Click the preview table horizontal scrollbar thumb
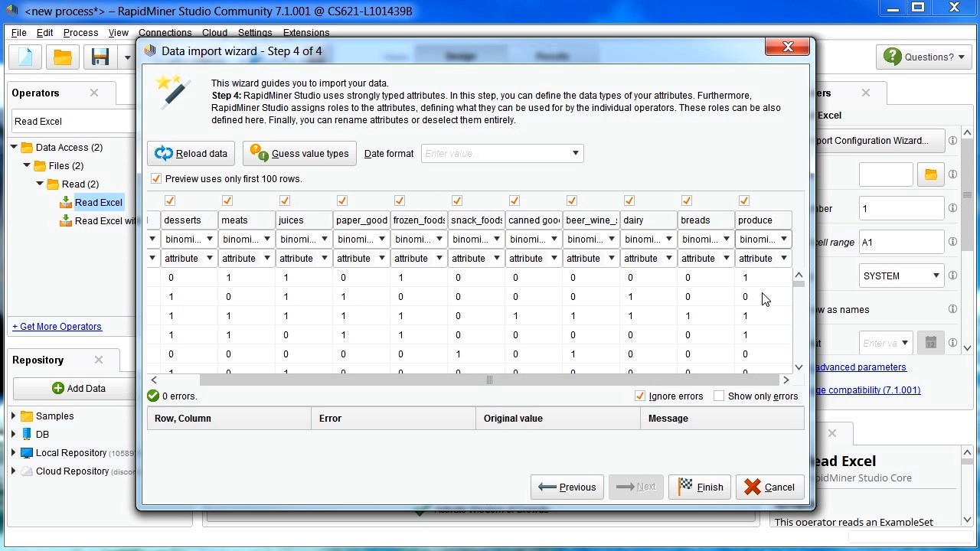 click(x=490, y=380)
